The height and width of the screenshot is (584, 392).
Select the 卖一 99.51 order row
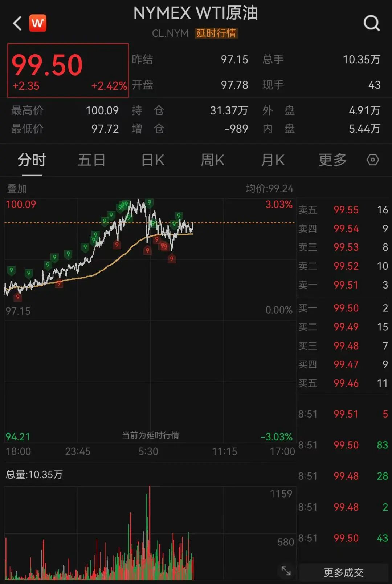click(343, 285)
